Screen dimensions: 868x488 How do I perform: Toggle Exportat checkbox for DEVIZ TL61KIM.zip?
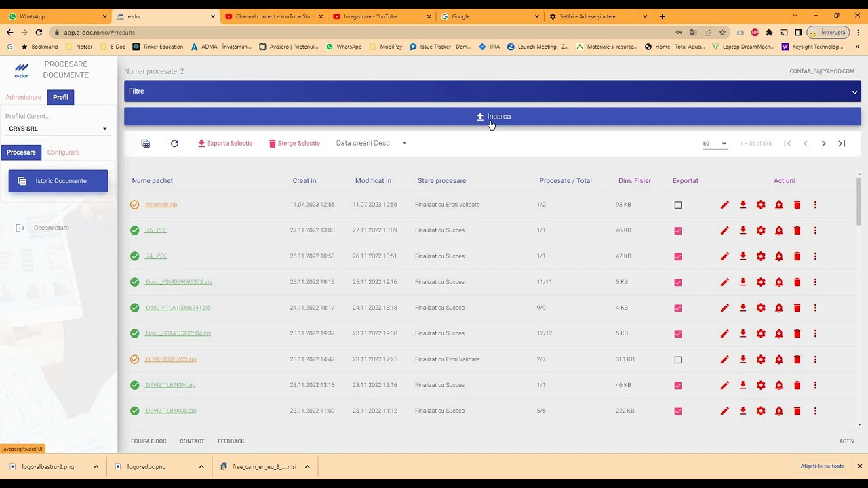[x=678, y=386]
